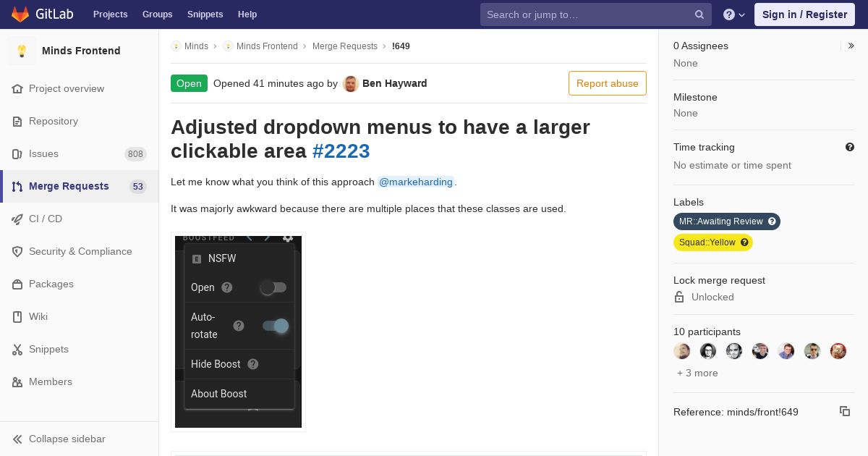Open the Help question-mark dropdown in navbar
868x456 pixels.
tap(734, 14)
